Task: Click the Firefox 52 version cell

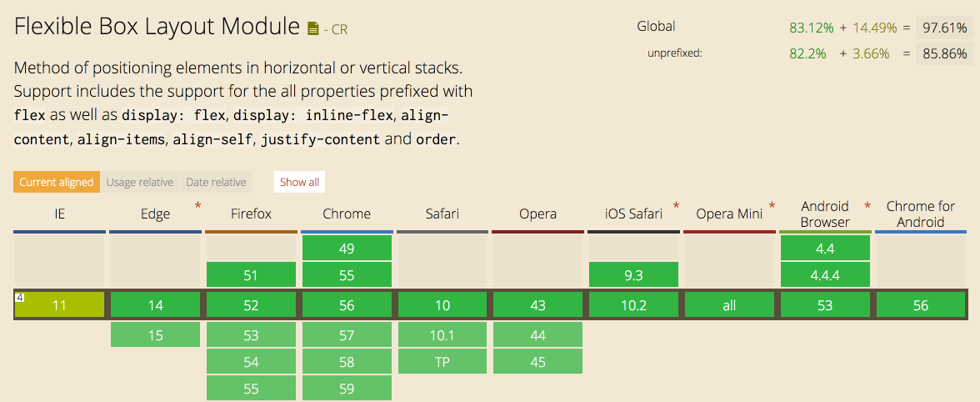Action: pyautogui.click(x=252, y=305)
